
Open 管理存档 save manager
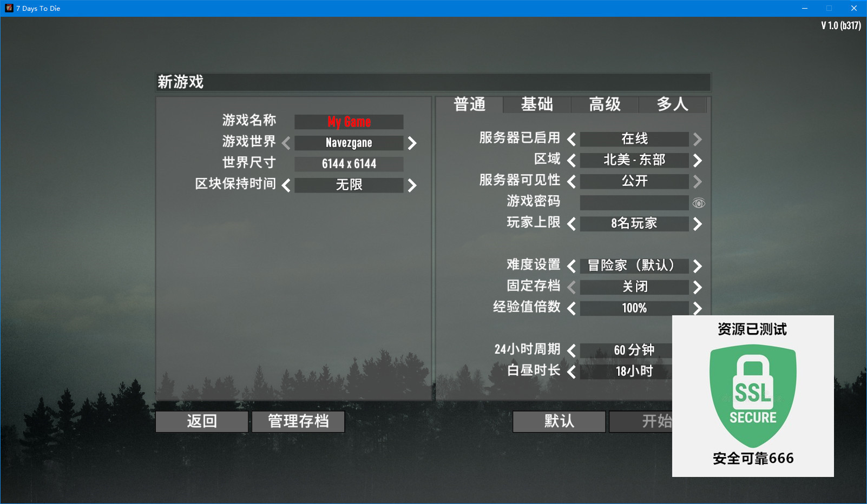pyautogui.click(x=298, y=421)
